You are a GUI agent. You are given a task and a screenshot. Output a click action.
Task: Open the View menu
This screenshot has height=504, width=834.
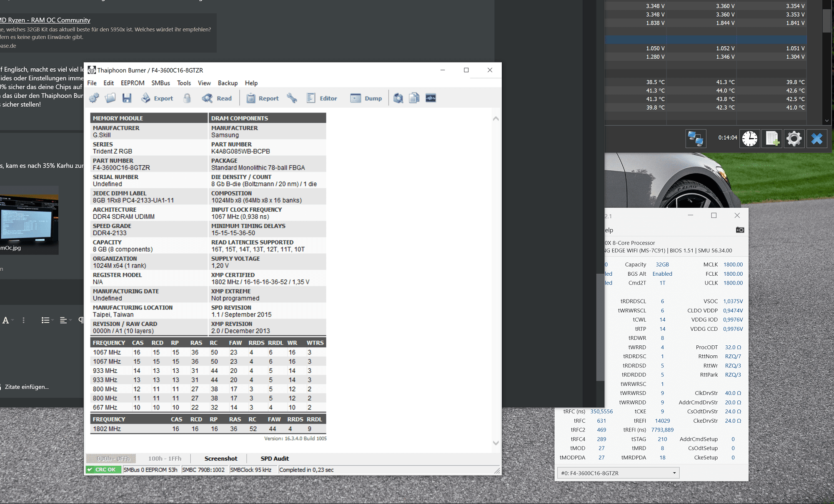pyautogui.click(x=204, y=83)
